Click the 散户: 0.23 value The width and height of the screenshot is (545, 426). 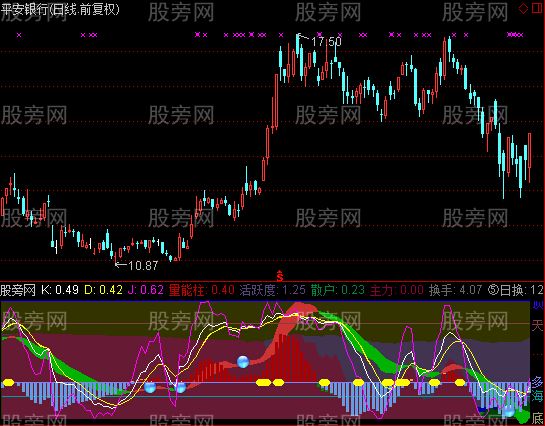point(338,290)
